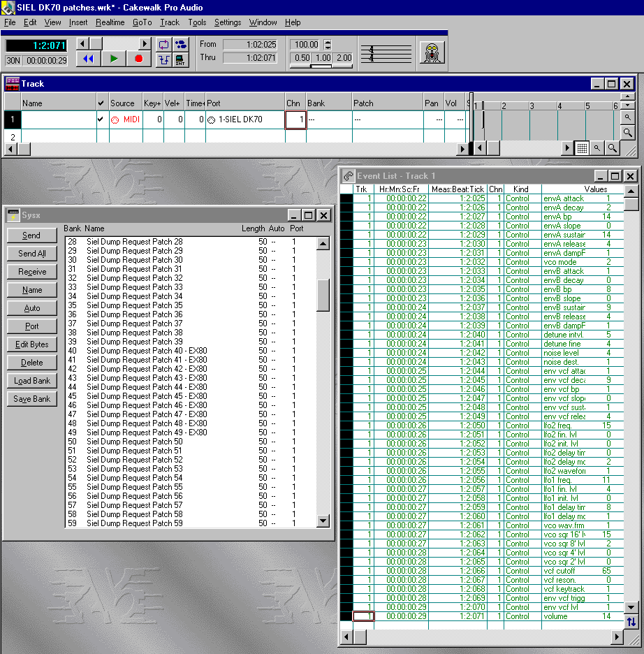Click large magnifier to zoom in horizontally in Track view
644x654 pixels.
612,148
